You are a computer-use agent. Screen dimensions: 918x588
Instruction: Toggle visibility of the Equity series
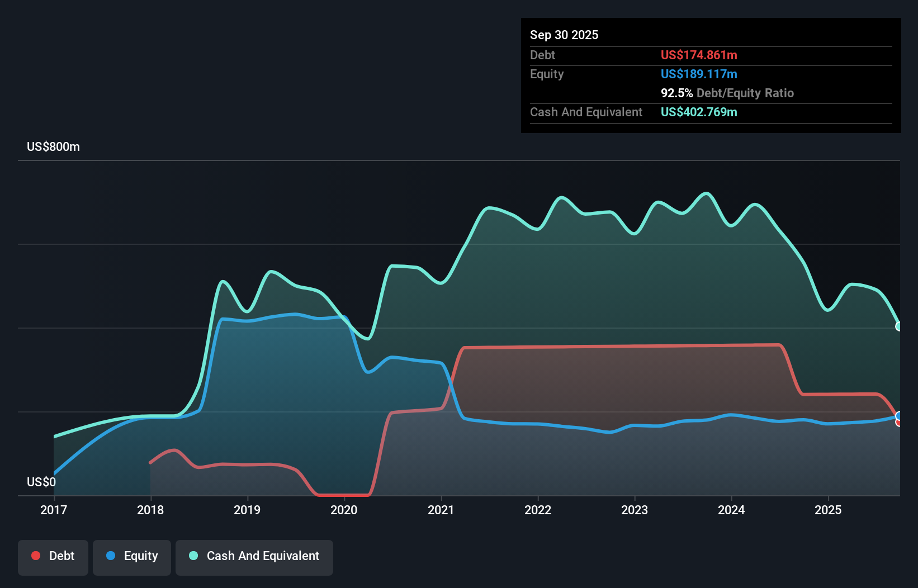[131, 556]
